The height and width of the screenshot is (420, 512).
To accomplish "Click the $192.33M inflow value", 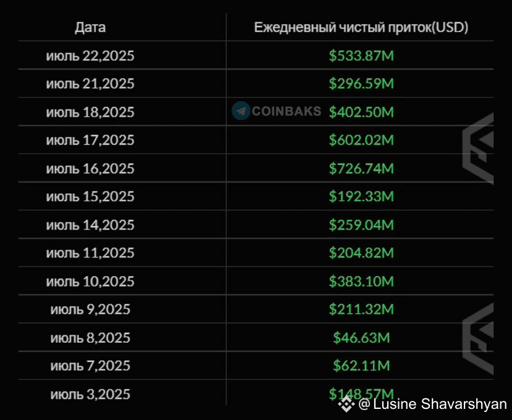I will pos(361,196).
